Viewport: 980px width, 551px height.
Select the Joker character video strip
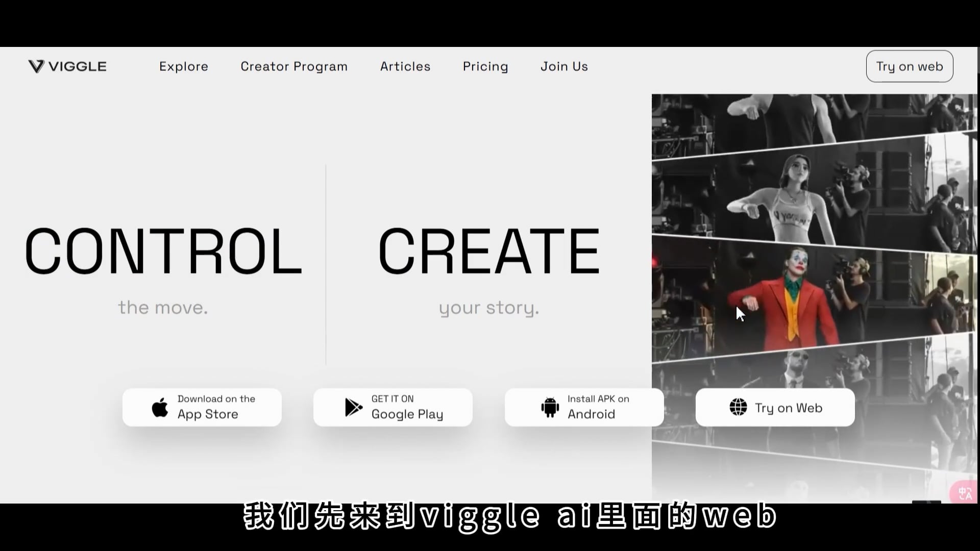click(x=814, y=297)
